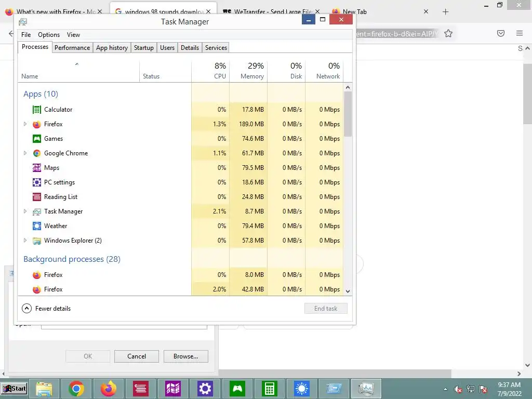Select the Google Chrome icon in Apps
Screen dimensions: 532x399
[x=37, y=153]
